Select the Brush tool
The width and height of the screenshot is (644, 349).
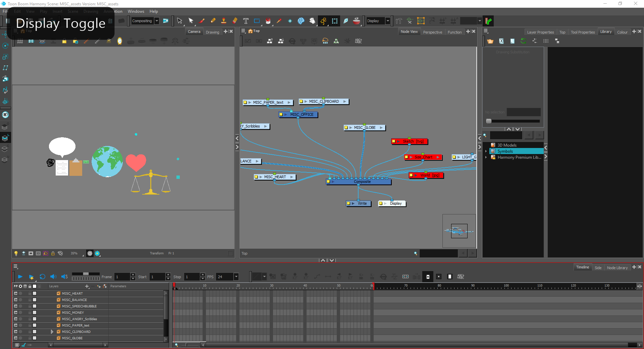(202, 21)
